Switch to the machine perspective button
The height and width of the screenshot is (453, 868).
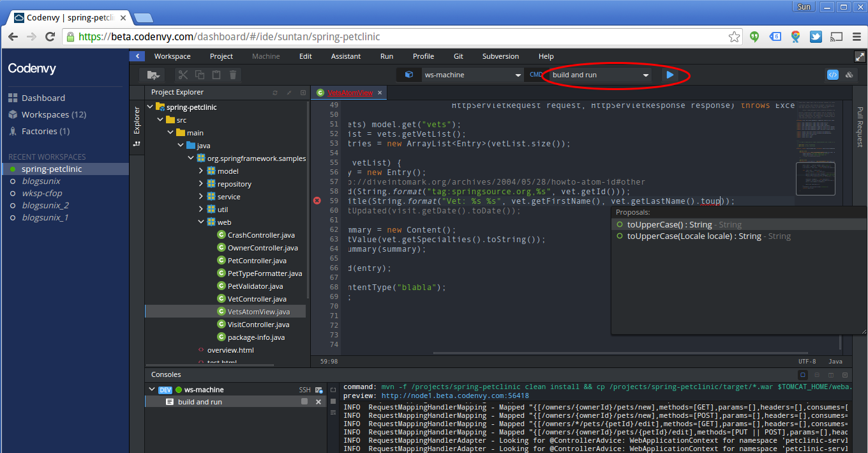849,75
